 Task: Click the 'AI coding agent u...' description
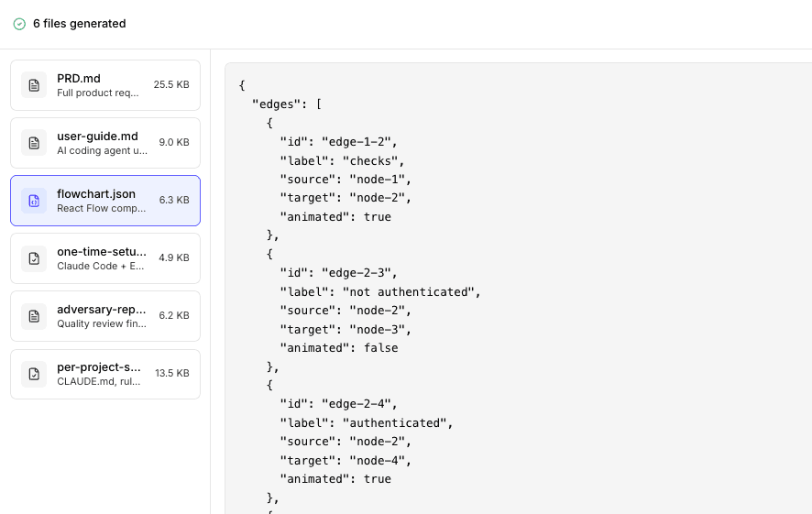pos(102,150)
